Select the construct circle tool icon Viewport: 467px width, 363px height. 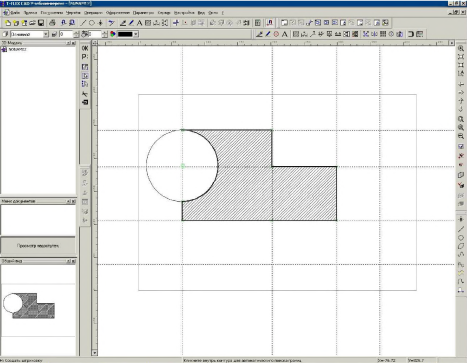91,23
